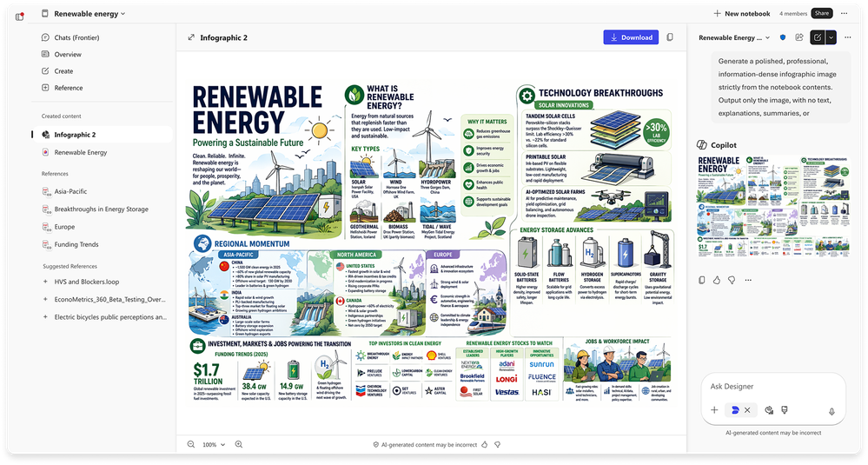Click the microphone icon
This screenshot has width=868, height=465.
pyautogui.click(x=832, y=411)
